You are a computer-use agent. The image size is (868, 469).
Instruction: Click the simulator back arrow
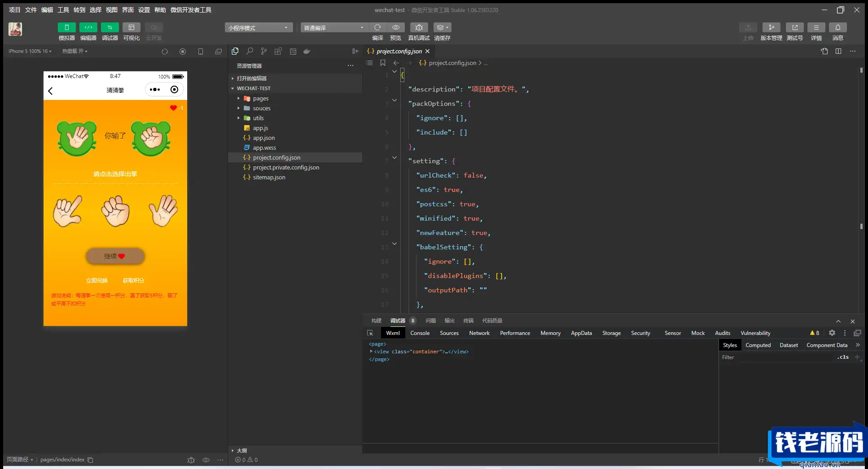click(50, 91)
